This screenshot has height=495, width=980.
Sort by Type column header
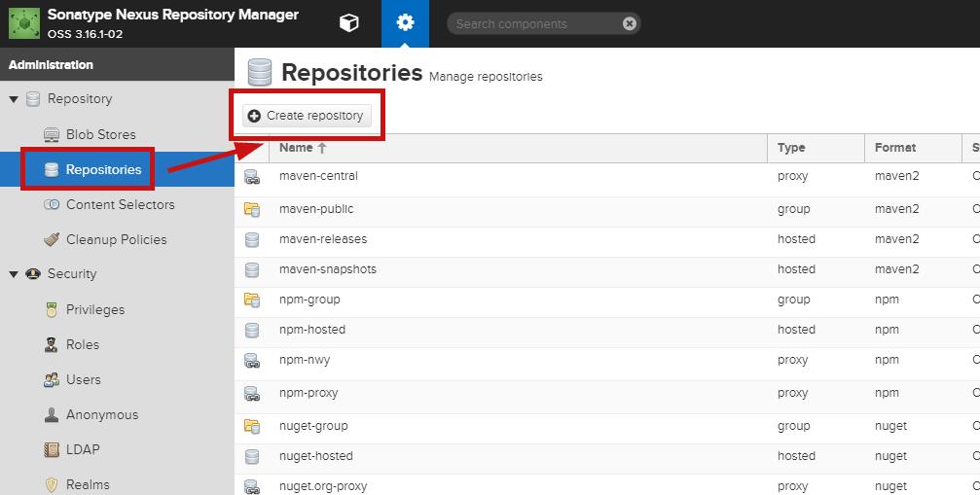pyautogui.click(x=817, y=148)
